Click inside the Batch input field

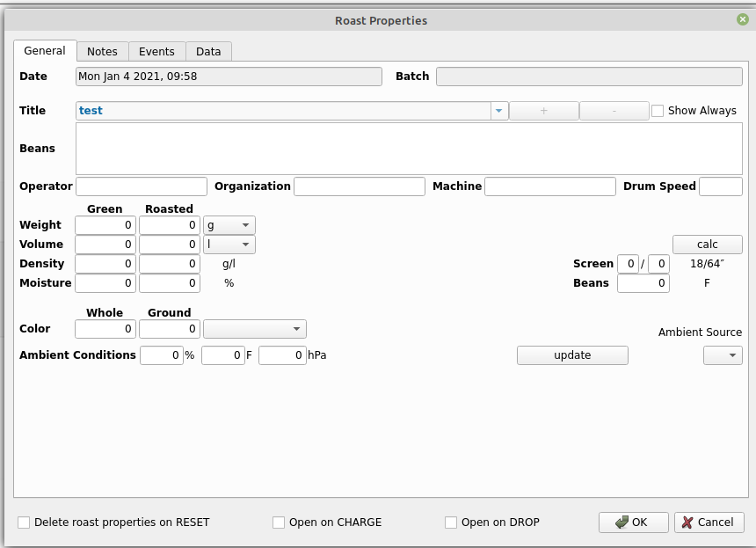pyautogui.click(x=588, y=77)
